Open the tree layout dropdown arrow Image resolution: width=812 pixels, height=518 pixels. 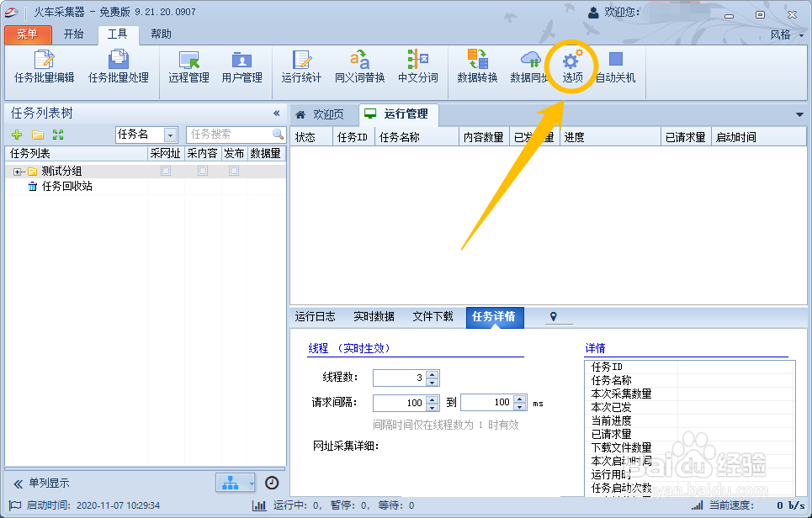point(251,484)
